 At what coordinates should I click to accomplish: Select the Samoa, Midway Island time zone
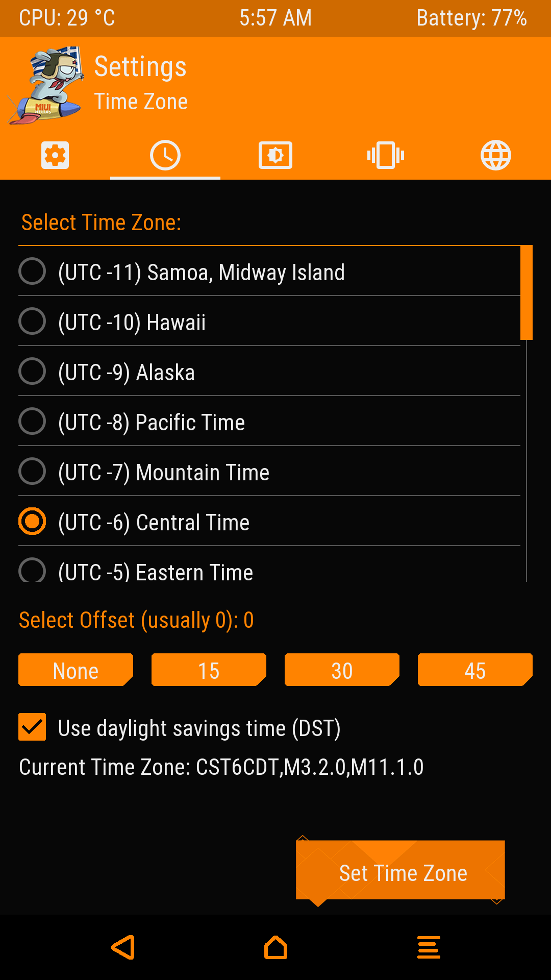202,272
